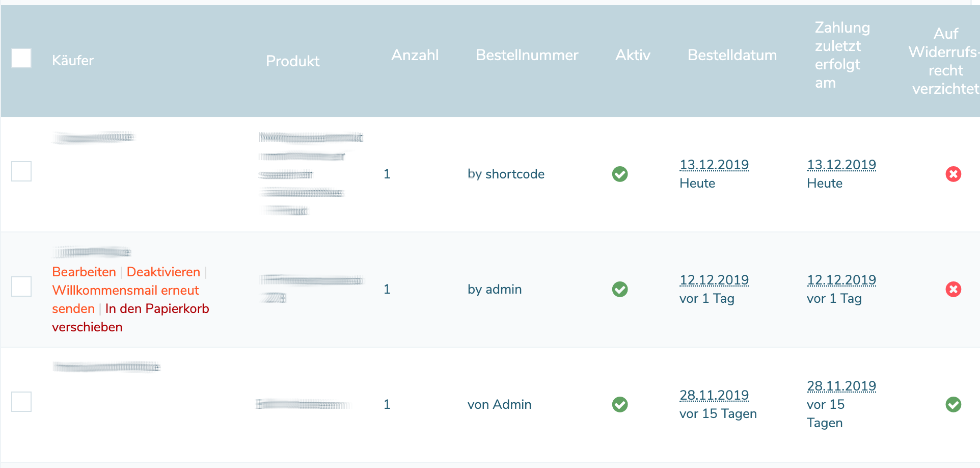
Task: Click 'Willkommensmail erneut senden' link
Action: coord(125,291)
